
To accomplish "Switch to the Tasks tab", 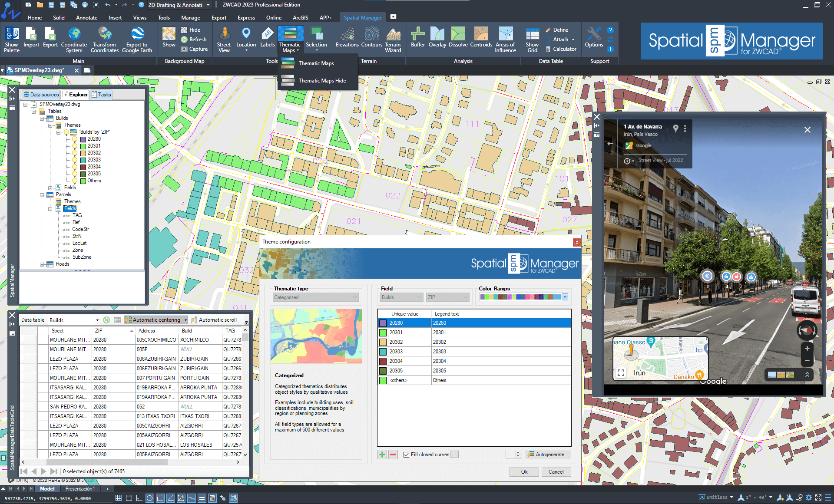I will click(102, 95).
